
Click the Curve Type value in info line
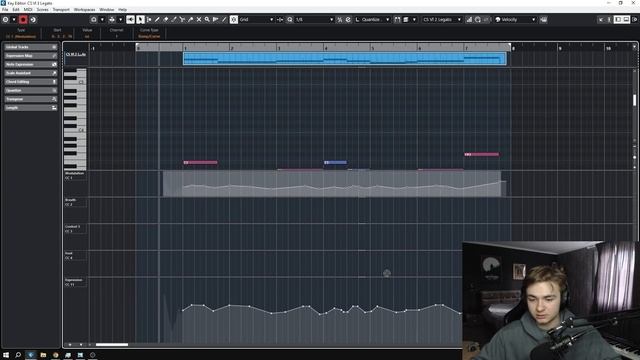pyautogui.click(x=149, y=36)
